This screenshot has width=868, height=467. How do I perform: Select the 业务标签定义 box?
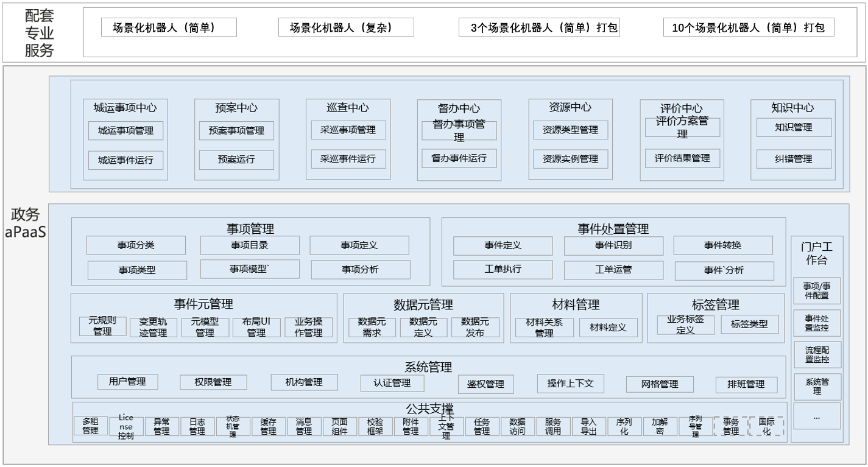pos(686,325)
